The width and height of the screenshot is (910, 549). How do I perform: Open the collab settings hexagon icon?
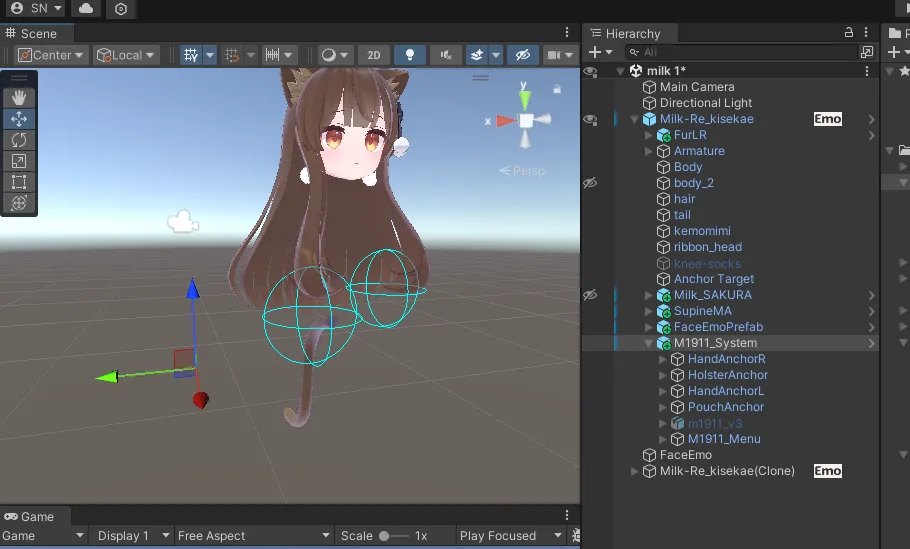[121, 9]
